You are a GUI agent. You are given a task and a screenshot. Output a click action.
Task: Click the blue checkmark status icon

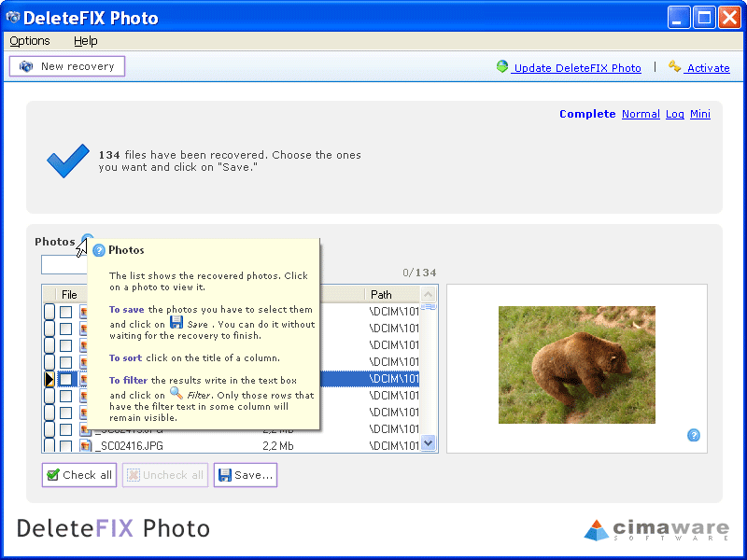click(x=68, y=161)
